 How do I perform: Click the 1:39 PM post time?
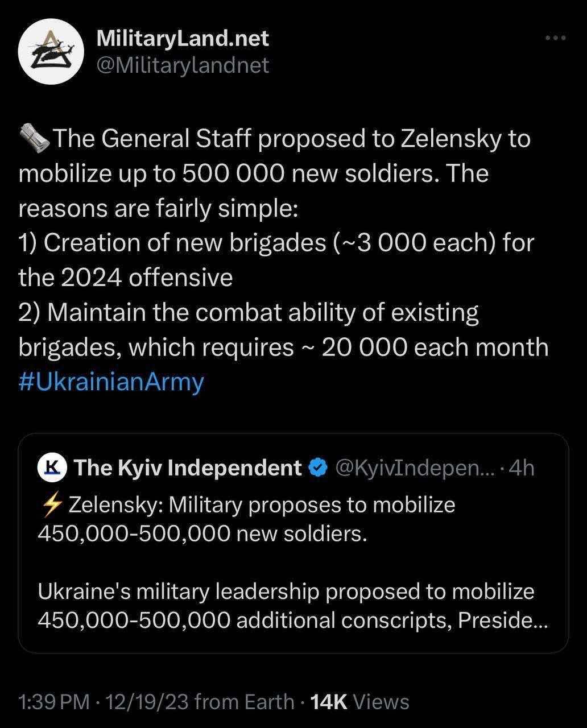[53, 702]
